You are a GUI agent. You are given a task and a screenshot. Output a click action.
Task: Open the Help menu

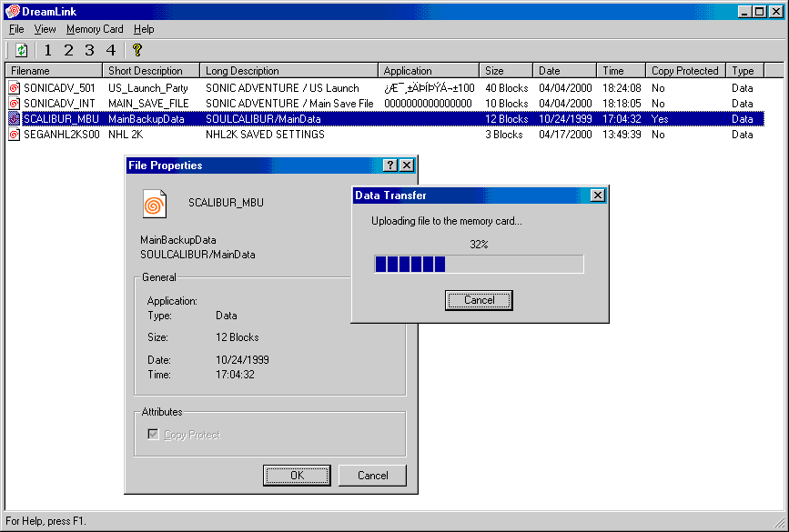pyautogui.click(x=144, y=29)
